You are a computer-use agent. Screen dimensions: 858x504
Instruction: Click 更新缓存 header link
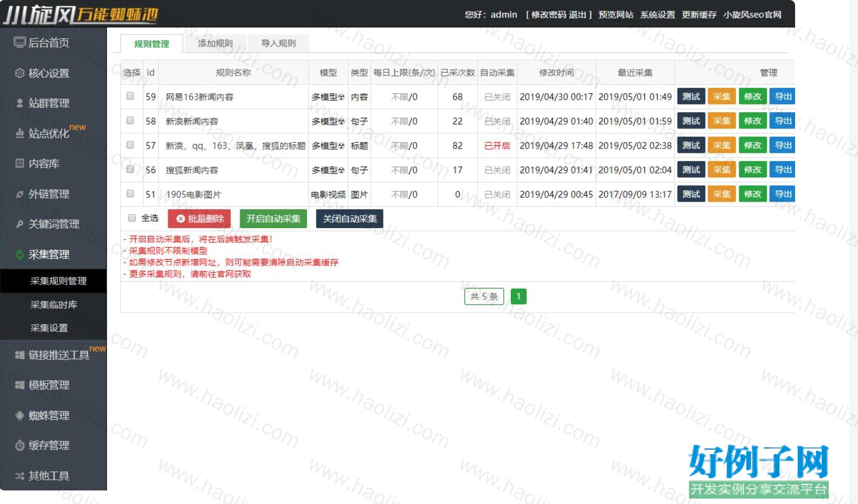pyautogui.click(x=699, y=15)
